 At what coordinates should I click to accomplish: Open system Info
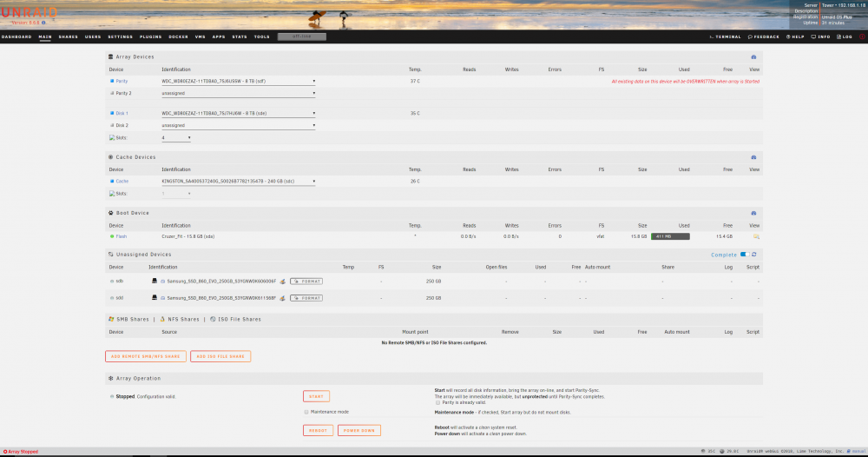pyautogui.click(x=821, y=37)
